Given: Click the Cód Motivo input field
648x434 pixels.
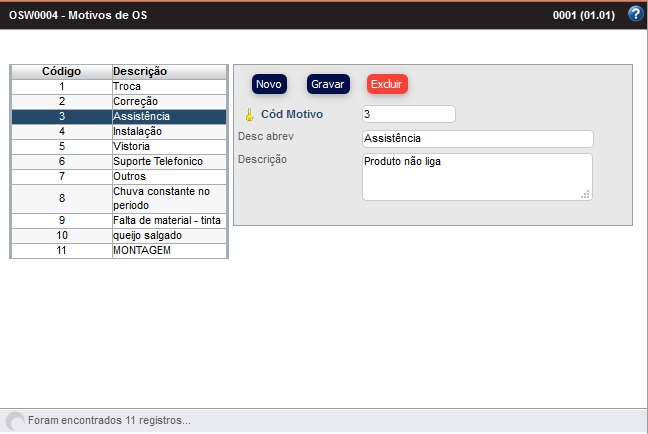Looking at the screenshot, I should coord(408,114).
